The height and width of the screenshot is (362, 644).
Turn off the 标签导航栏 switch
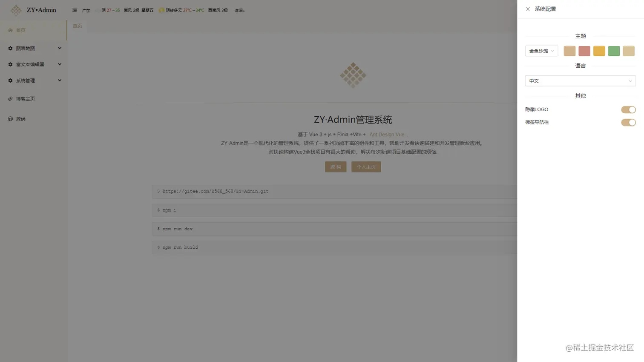[628, 122]
